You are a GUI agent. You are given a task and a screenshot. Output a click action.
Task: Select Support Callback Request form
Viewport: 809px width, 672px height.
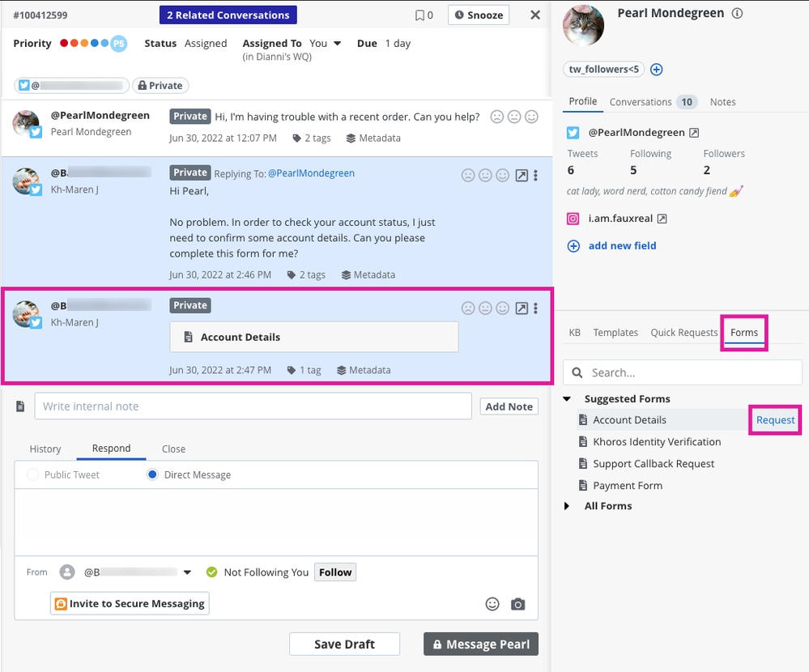(654, 464)
